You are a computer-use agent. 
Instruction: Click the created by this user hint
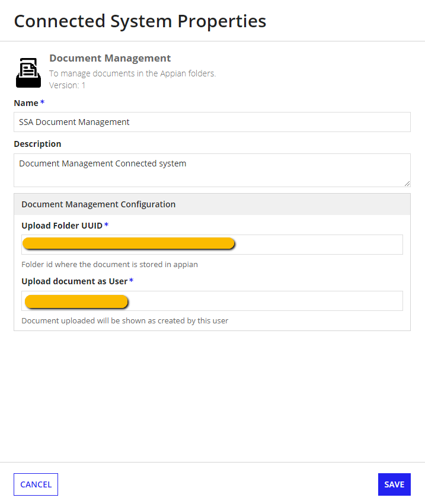pos(124,321)
